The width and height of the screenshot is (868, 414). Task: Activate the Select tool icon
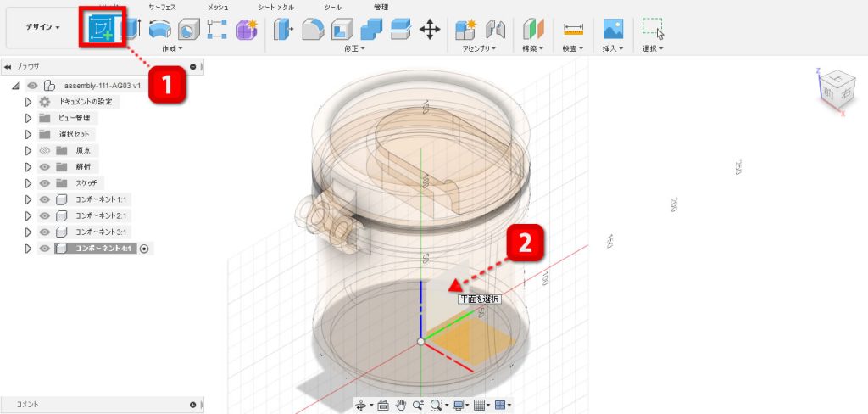[x=654, y=29]
